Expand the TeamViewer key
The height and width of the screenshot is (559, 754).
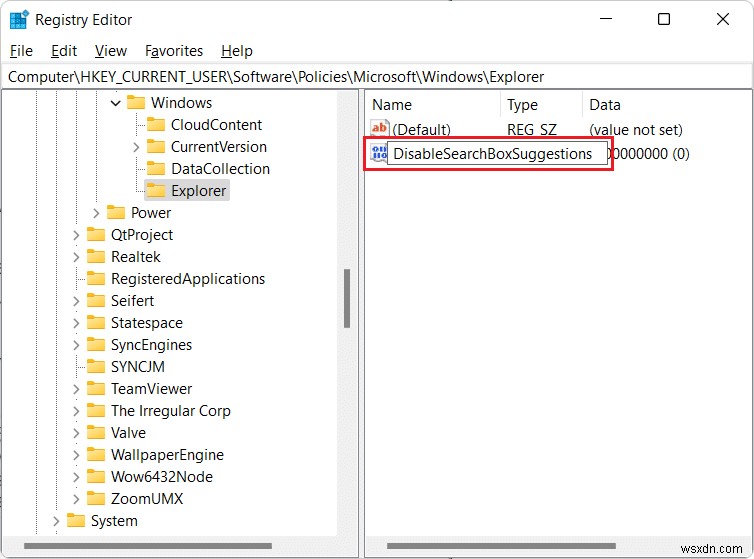(x=75, y=389)
